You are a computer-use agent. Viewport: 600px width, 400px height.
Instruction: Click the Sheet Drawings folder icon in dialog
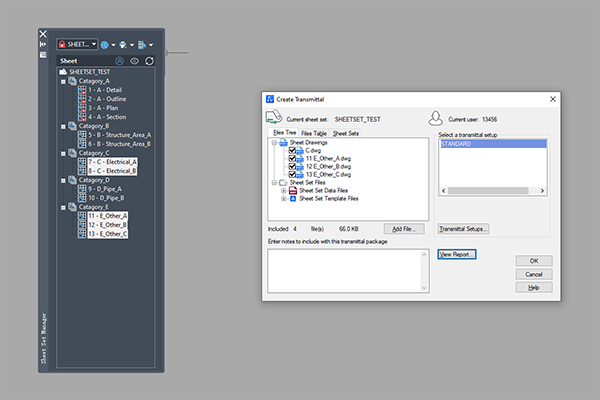pos(283,142)
